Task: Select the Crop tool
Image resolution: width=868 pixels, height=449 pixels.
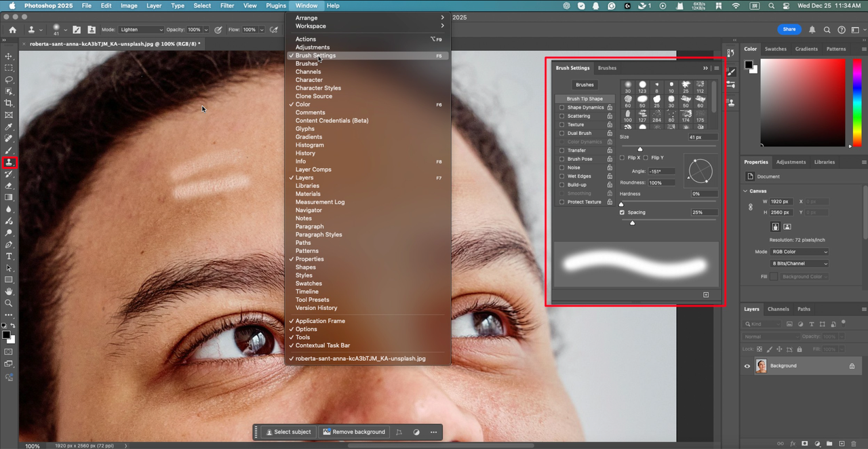Action: pyautogui.click(x=9, y=103)
